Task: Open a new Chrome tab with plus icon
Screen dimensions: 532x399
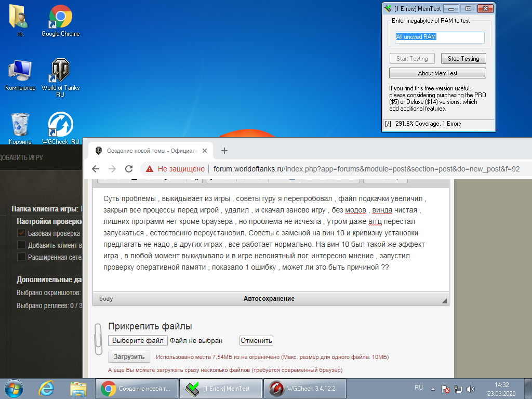Action: click(224, 151)
